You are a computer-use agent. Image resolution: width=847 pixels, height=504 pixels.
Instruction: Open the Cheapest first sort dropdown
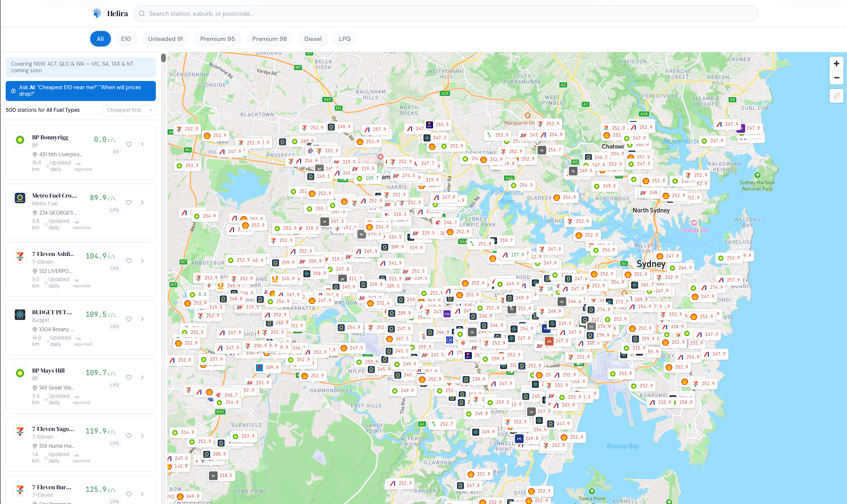pyautogui.click(x=129, y=110)
